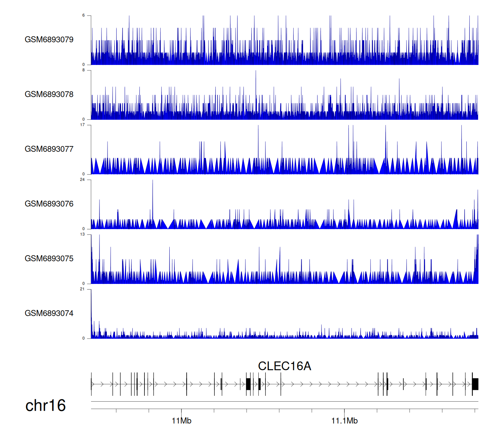The height and width of the screenshot is (444, 504).
Task: Click the CLEC16A gene name
Action: (x=284, y=366)
